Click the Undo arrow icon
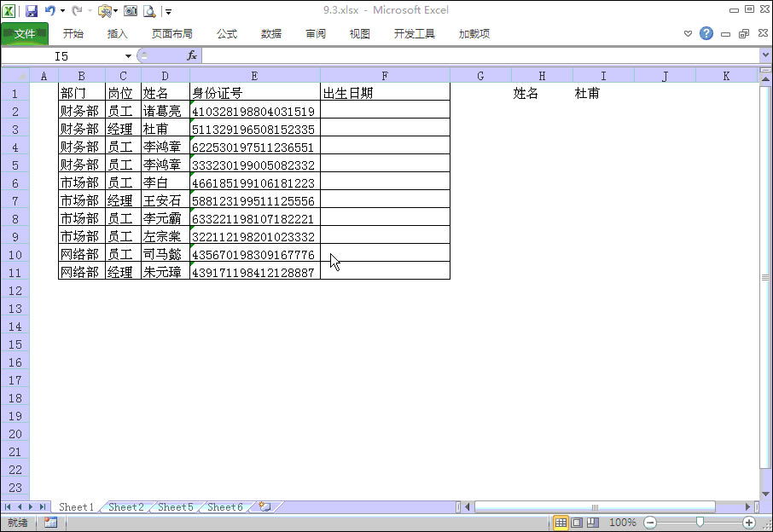Viewport: 773px width, 532px height. tap(49, 10)
